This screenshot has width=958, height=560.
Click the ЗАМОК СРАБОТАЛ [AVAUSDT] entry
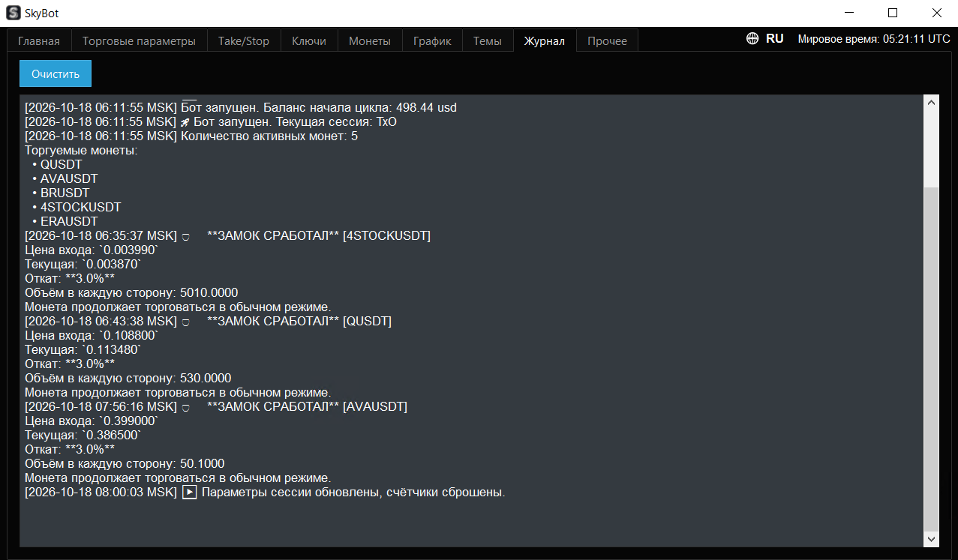[x=216, y=407]
